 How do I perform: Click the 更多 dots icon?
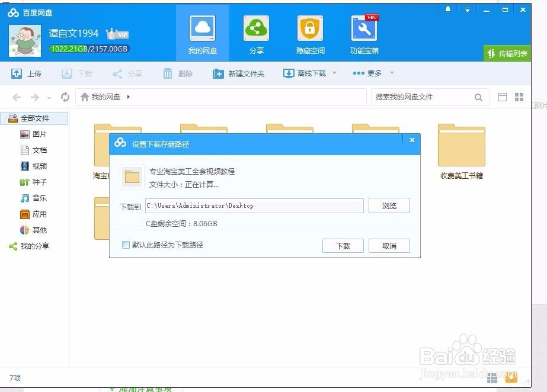(x=359, y=73)
